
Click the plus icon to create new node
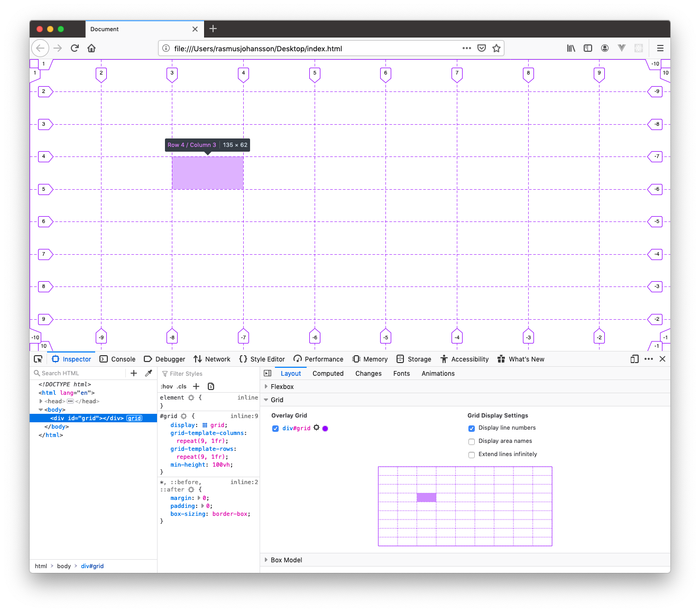tap(134, 373)
